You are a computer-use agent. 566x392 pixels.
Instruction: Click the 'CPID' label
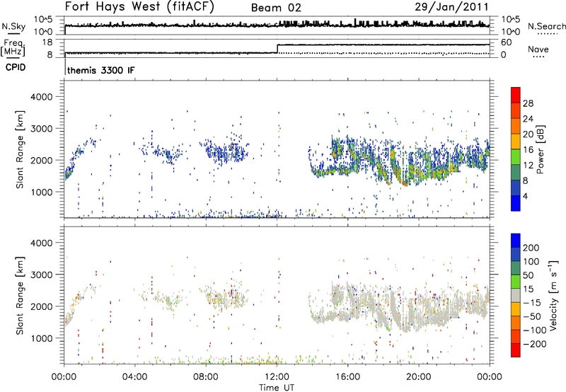pyautogui.click(x=16, y=67)
